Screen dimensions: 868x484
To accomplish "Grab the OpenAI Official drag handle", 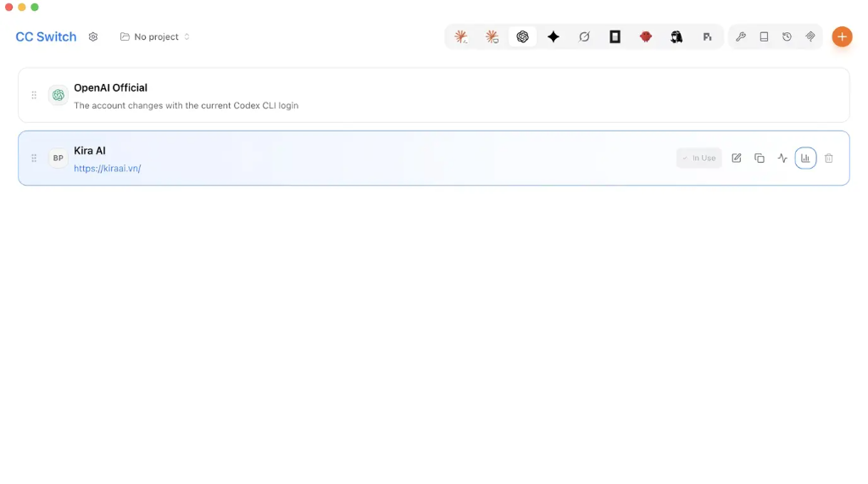I will pos(34,95).
